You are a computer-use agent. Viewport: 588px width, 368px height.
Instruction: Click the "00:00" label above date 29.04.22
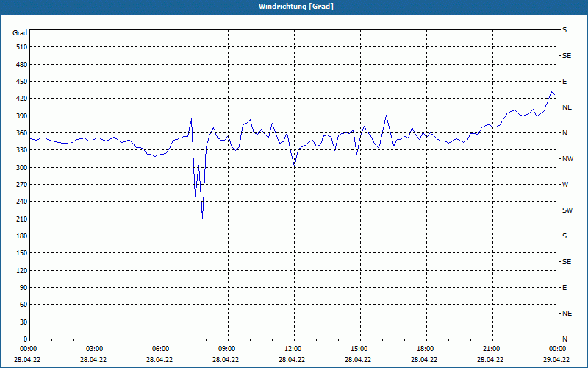pyautogui.click(x=559, y=349)
